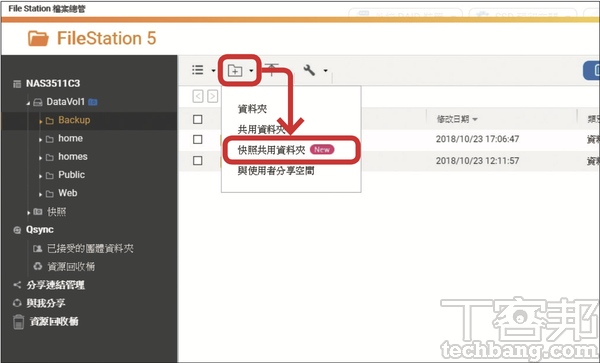Open the dropdown arrow beside new folder icon
The image size is (600, 363).
pos(251,70)
